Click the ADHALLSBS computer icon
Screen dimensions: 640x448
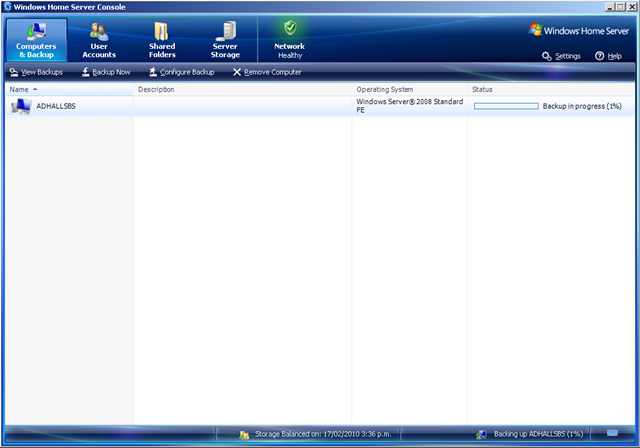pos(21,106)
